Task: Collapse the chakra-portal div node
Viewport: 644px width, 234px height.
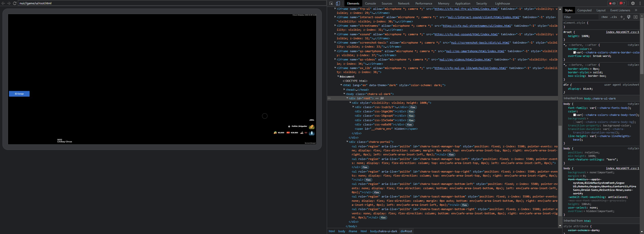Action: click(x=347, y=142)
